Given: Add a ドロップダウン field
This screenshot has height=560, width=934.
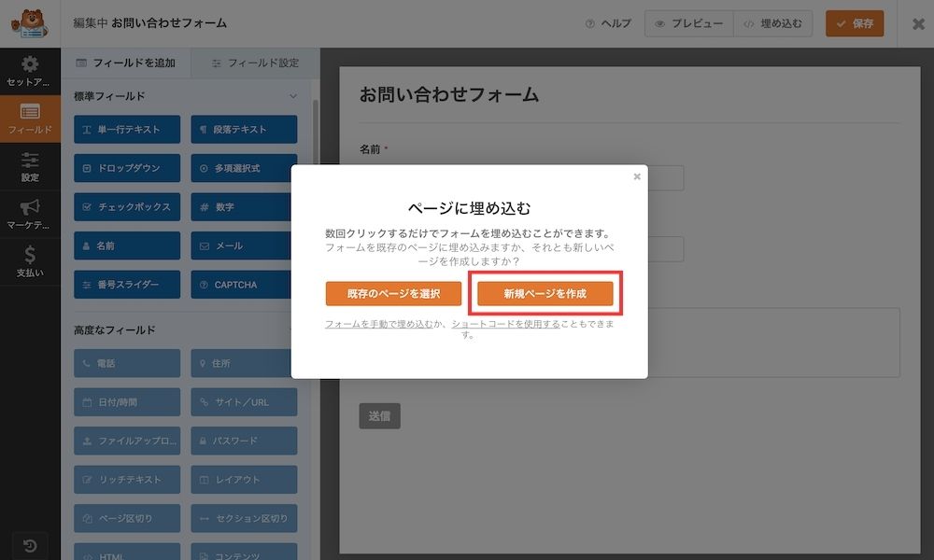Looking at the screenshot, I should coord(127,168).
